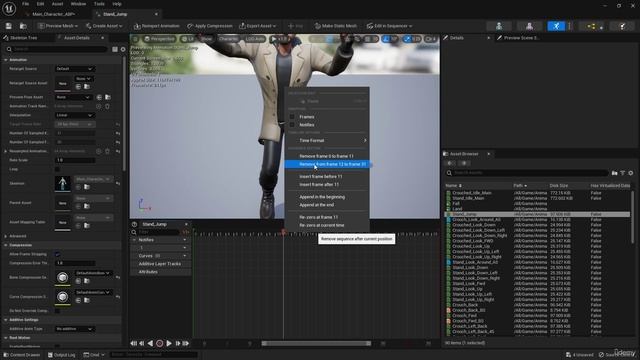Switch to Skeleton Tree tab
This screenshot has height=360, width=640.
pyautogui.click(x=24, y=38)
